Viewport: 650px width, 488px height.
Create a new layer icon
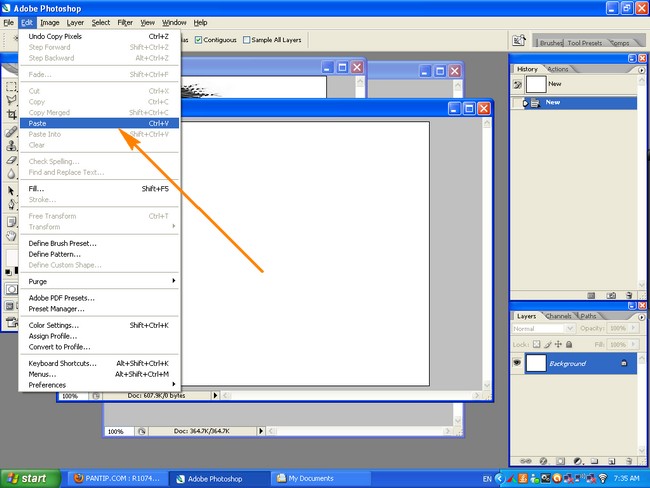pos(611,461)
